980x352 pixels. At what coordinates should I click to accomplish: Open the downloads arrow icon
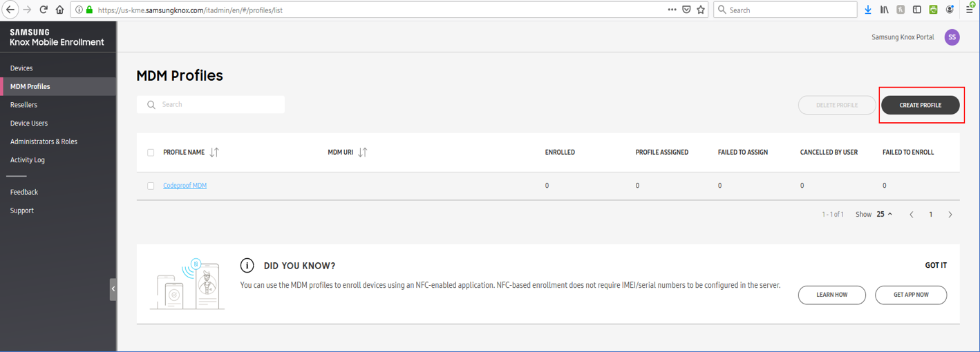868,10
